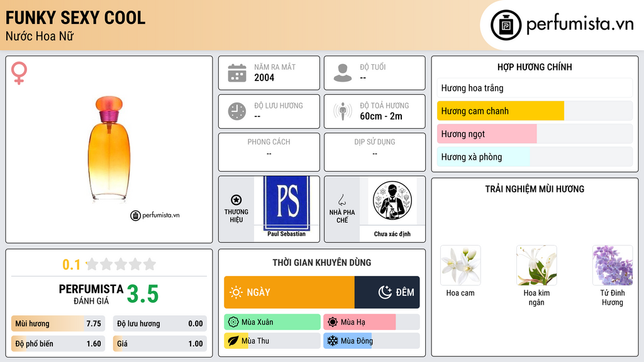Screen dimensions: 644x362
Task: Open the Tử Đinh Hương note image
Action: click(613, 265)
